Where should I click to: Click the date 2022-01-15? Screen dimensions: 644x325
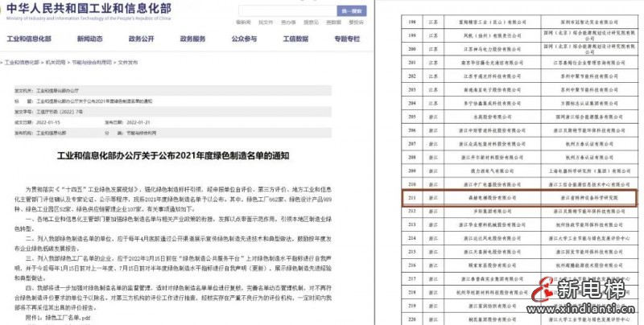point(48,122)
